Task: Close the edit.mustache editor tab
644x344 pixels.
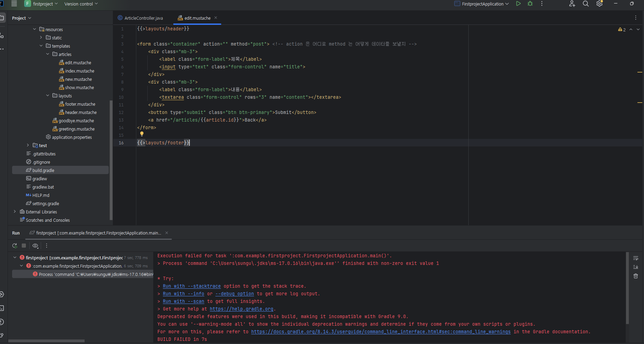Action: coord(216,18)
